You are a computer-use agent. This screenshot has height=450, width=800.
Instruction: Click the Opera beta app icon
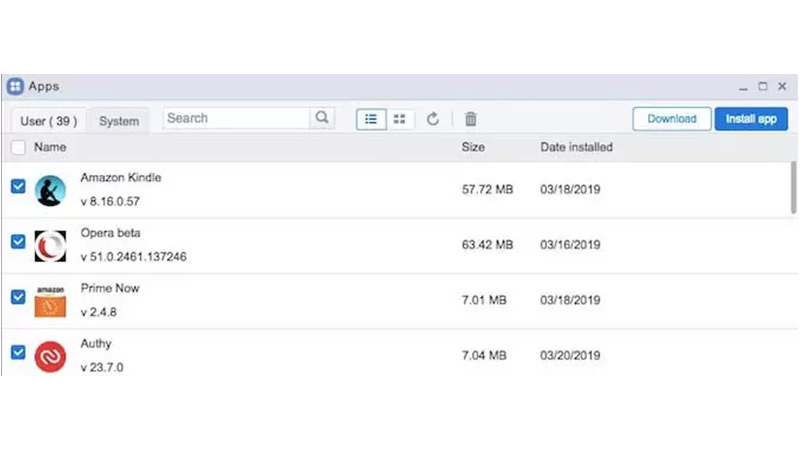click(50, 246)
